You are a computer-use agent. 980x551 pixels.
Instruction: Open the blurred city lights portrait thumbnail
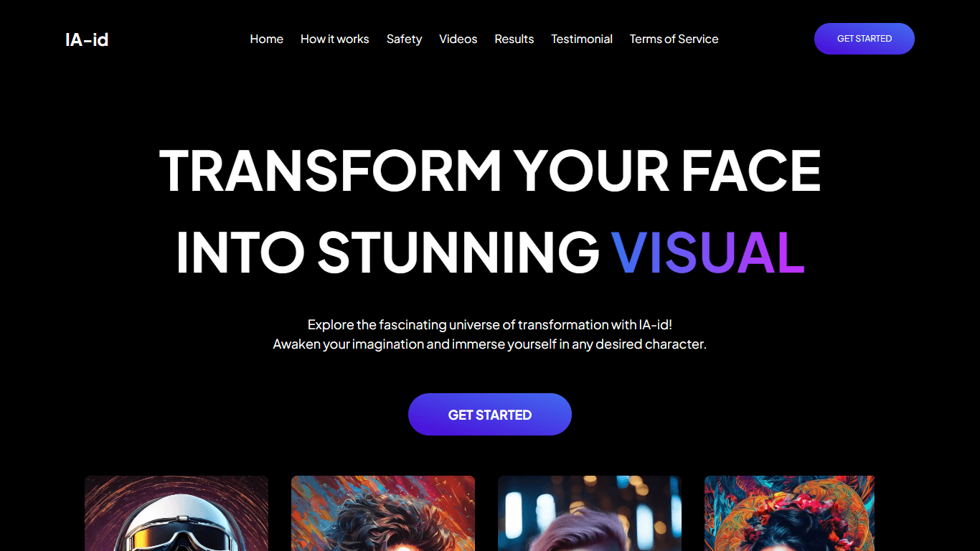pos(590,513)
